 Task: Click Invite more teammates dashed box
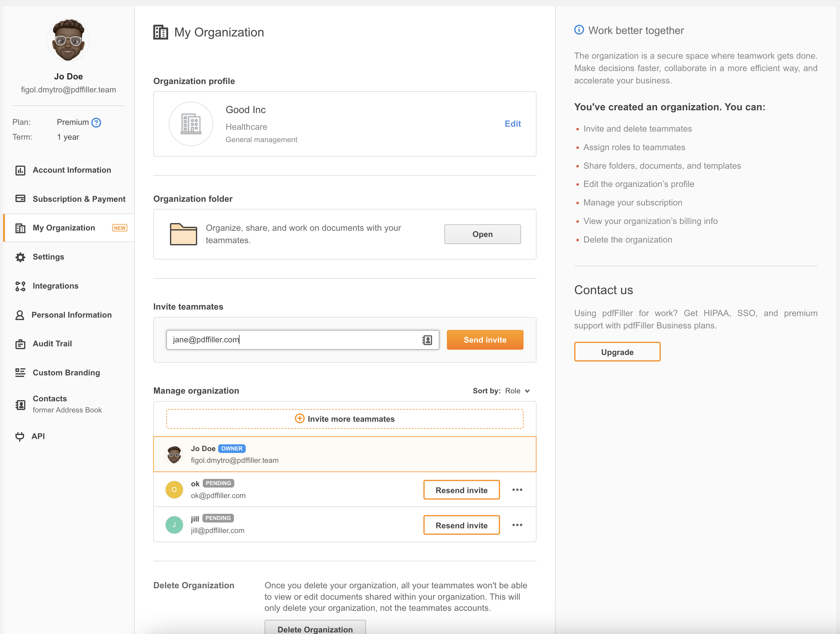(x=344, y=419)
